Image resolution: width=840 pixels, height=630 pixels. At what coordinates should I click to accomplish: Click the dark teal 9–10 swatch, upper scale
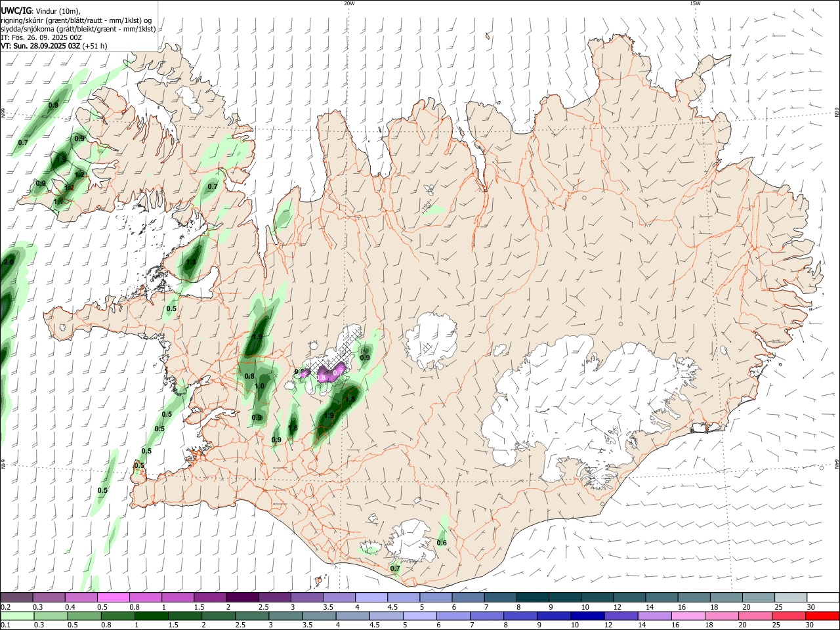coord(565,597)
